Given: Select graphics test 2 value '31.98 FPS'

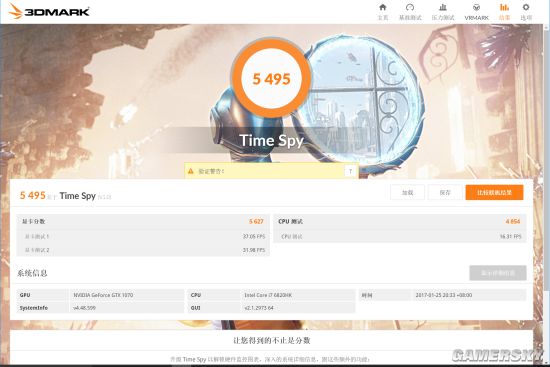Looking at the screenshot, I should pyautogui.click(x=254, y=250).
